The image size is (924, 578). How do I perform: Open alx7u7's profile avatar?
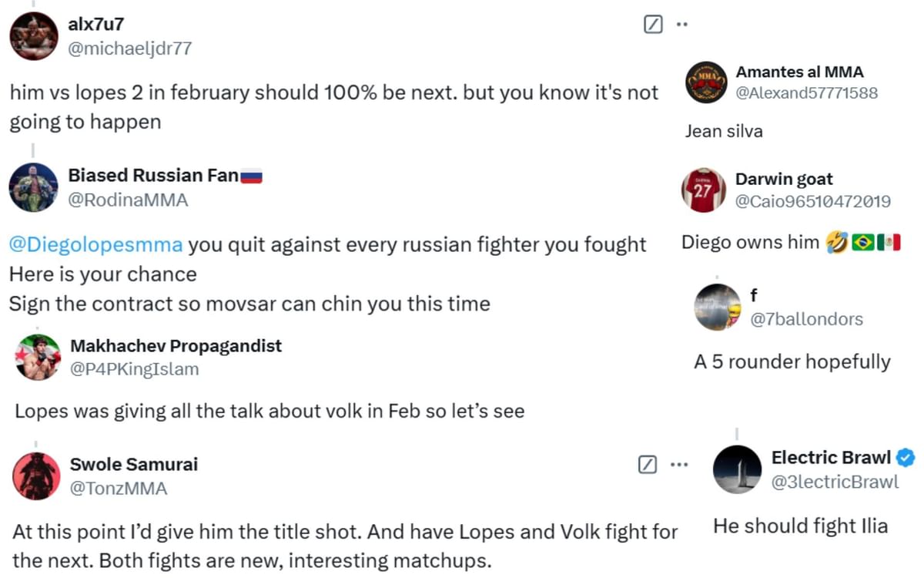(32, 35)
